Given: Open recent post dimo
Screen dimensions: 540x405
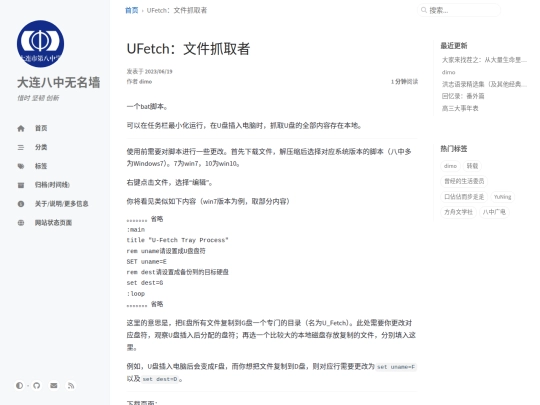Looking at the screenshot, I should pyautogui.click(x=448, y=72).
